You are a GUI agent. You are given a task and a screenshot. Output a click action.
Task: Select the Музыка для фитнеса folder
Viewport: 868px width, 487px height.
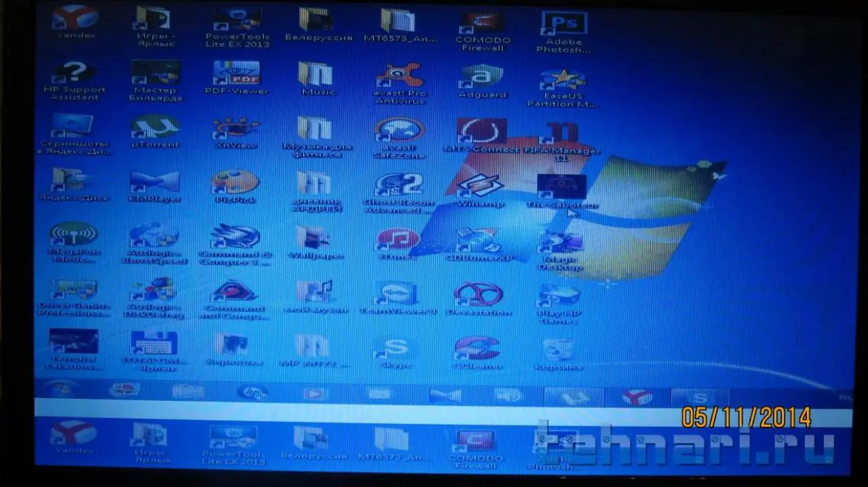(x=317, y=137)
